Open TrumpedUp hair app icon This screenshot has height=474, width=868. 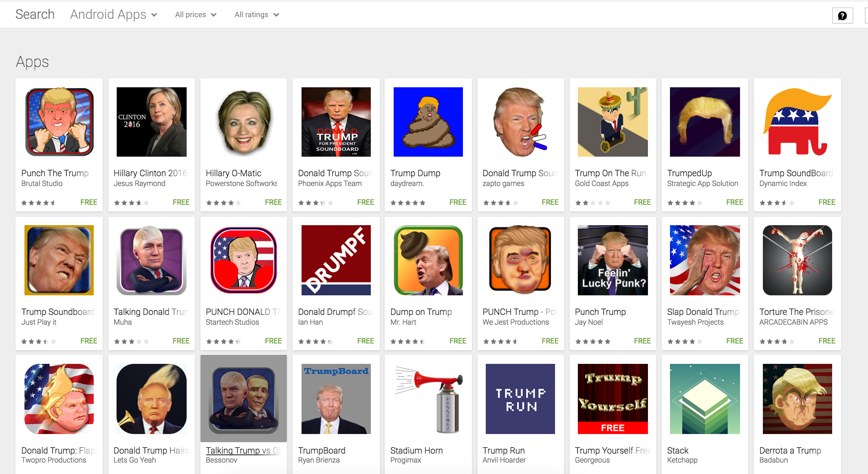pos(705,122)
